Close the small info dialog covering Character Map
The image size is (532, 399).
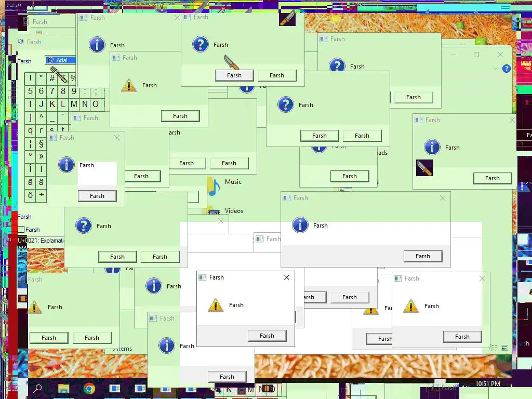(117, 138)
